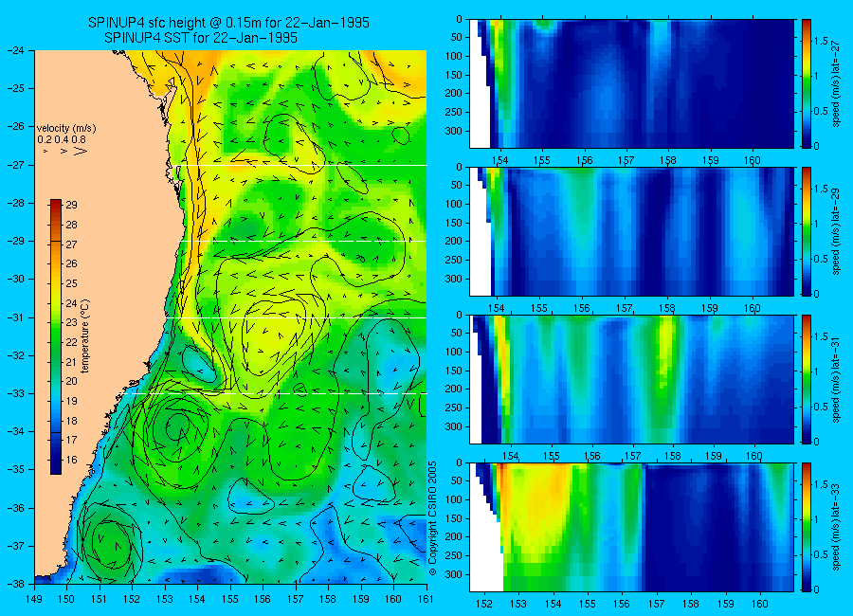
Task: Click the "29" tick on the temperature bar
Action: point(71,205)
